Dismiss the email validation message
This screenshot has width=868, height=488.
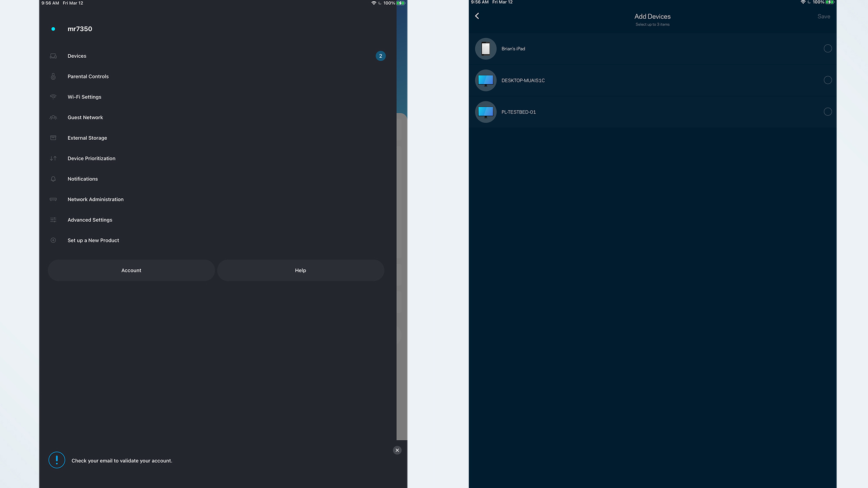coord(397,450)
